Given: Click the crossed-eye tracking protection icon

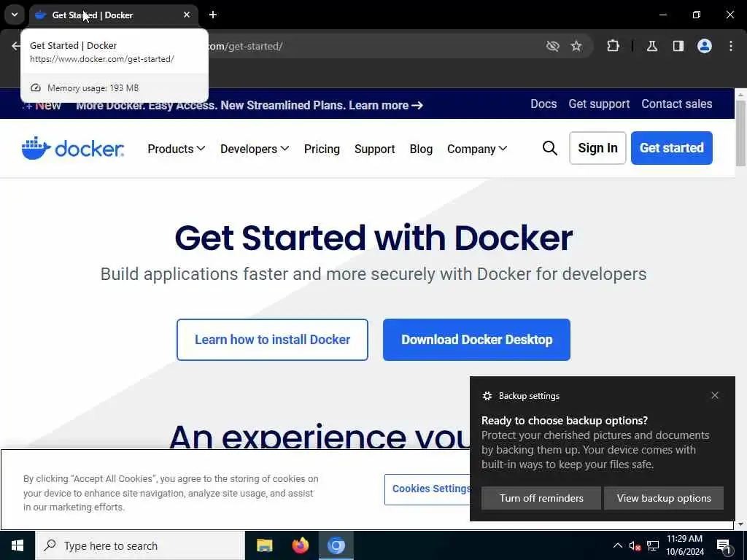Looking at the screenshot, I should pos(553,46).
